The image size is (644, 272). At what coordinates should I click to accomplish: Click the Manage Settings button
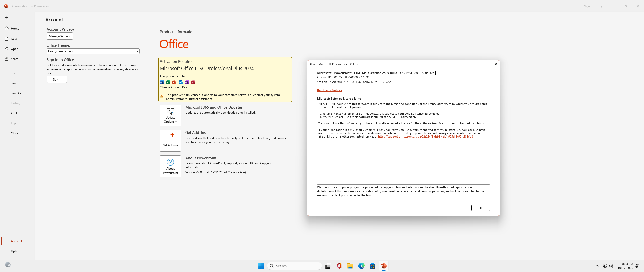(x=60, y=36)
